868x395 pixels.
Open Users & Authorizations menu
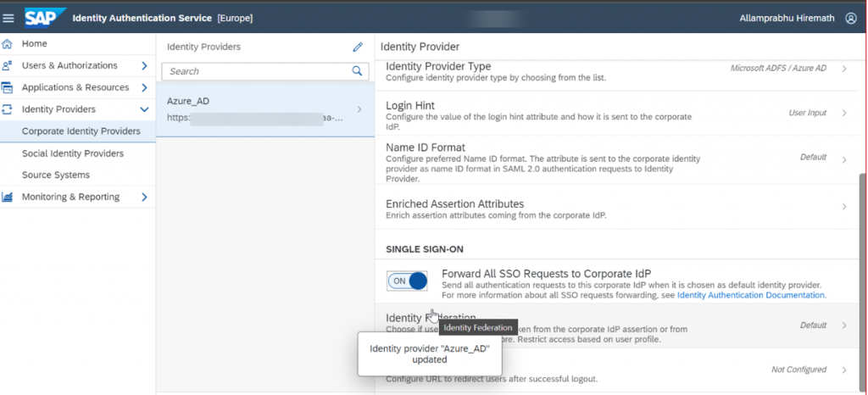coord(70,66)
